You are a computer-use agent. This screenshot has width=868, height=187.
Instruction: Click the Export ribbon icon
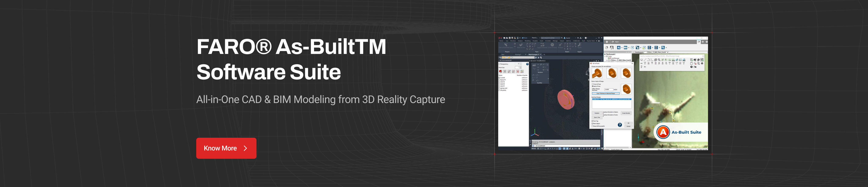tap(579, 45)
